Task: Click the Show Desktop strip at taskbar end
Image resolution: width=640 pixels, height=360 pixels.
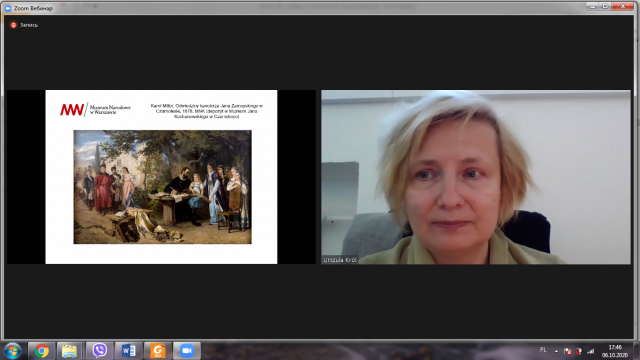Action: pyautogui.click(x=636, y=351)
